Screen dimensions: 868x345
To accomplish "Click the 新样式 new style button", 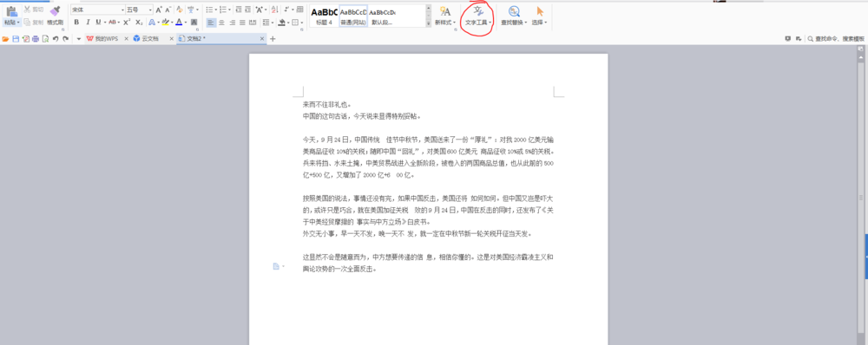I will pyautogui.click(x=444, y=16).
